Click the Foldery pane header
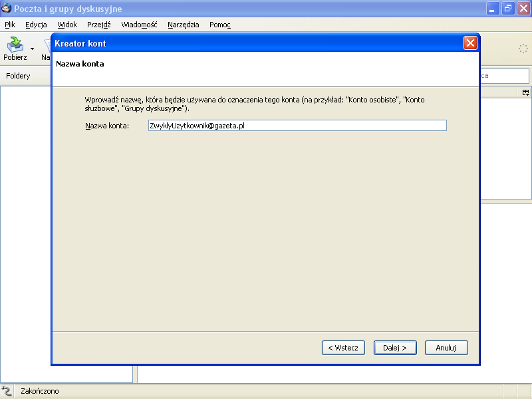Viewport: 532px width, 399px height. click(18, 76)
